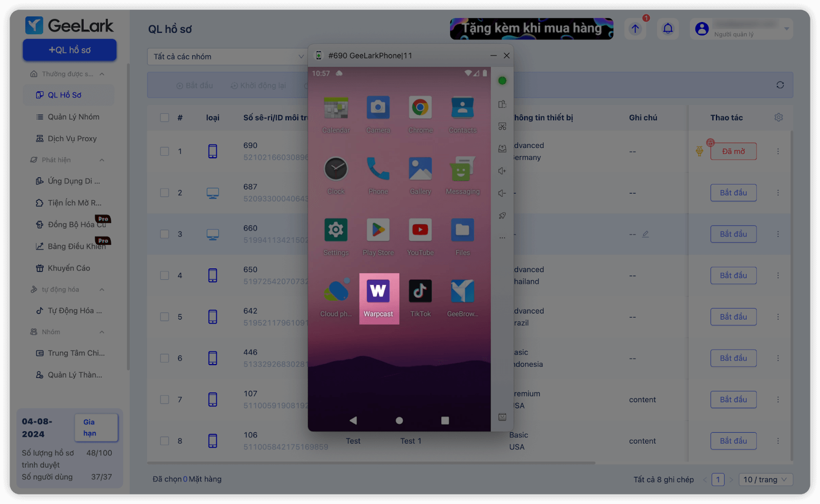The image size is (820, 504).
Task: Go to 'QL Hồ Sơ' in the sidebar
Action: click(69, 95)
